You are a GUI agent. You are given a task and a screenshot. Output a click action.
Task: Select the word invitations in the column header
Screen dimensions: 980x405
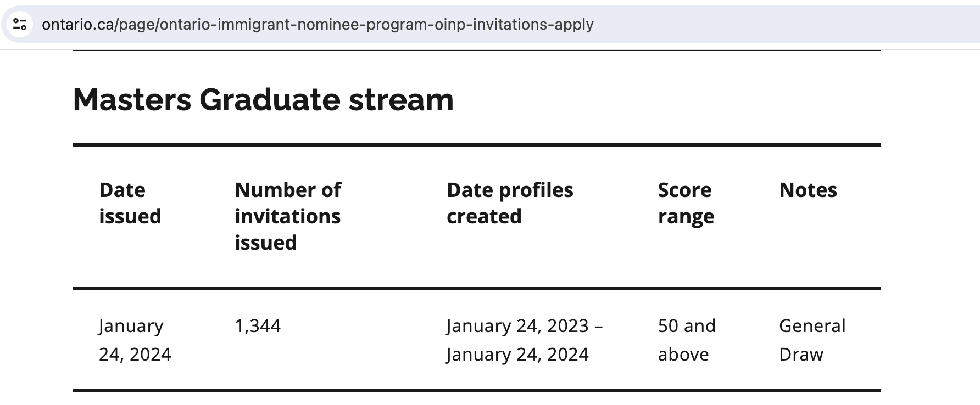(x=288, y=216)
